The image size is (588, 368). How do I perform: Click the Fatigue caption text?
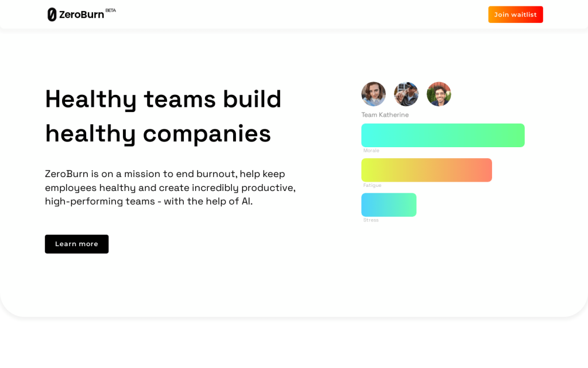tap(372, 185)
